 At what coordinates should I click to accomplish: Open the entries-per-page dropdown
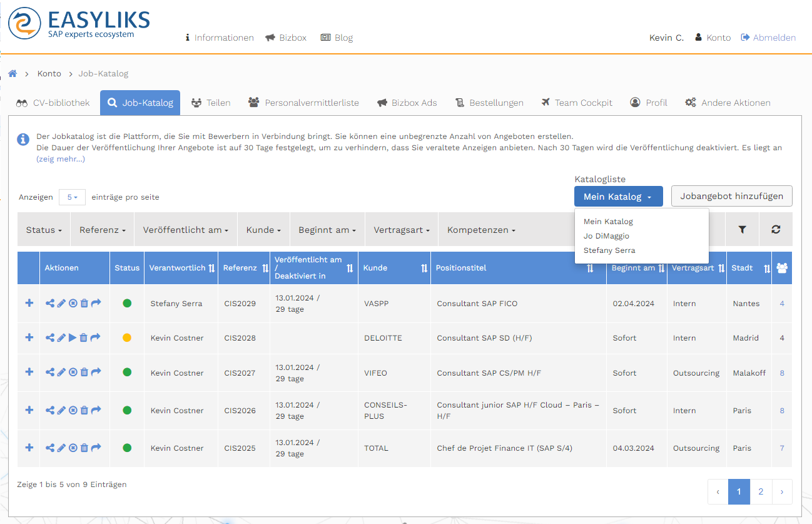(x=72, y=197)
